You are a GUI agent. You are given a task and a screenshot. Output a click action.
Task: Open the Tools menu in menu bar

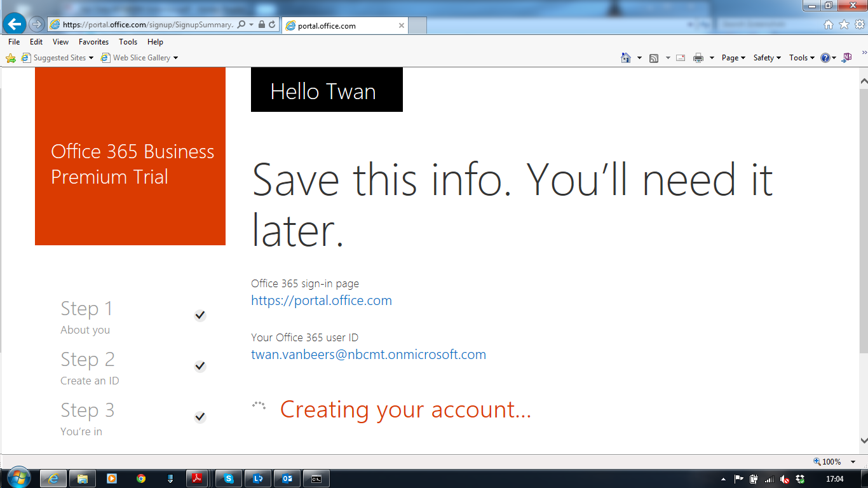point(128,42)
